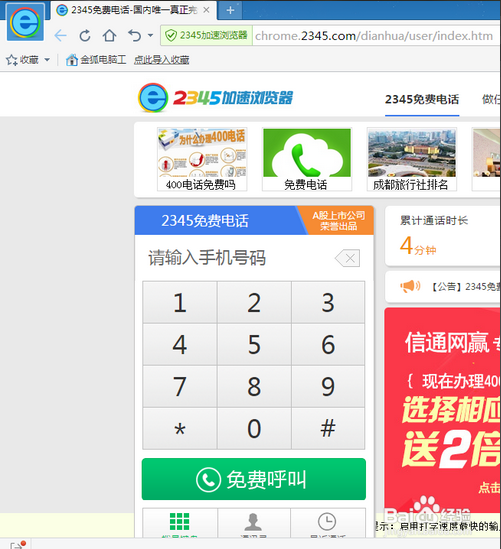Tap the asterisk key on keypad

tap(180, 429)
